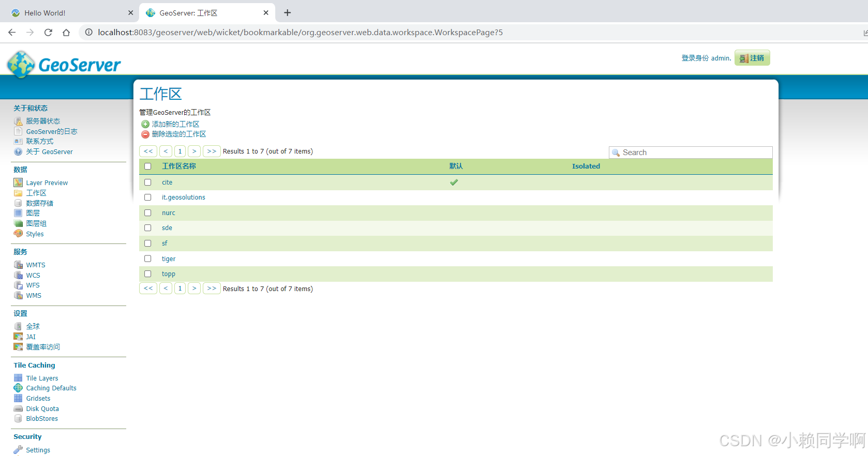The width and height of the screenshot is (868, 456).
Task: Check the tiger workspace checkbox
Action: click(x=148, y=259)
